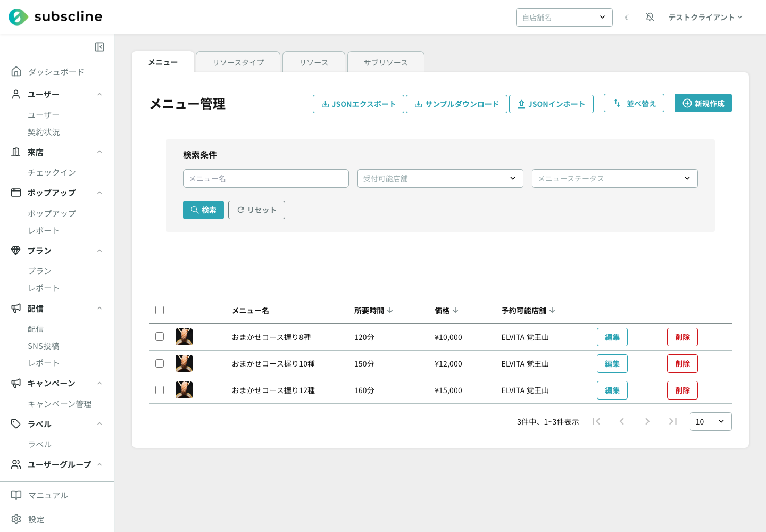Check the box for おまかせコース握り8種
766x532 pixels.
[160, 337]
